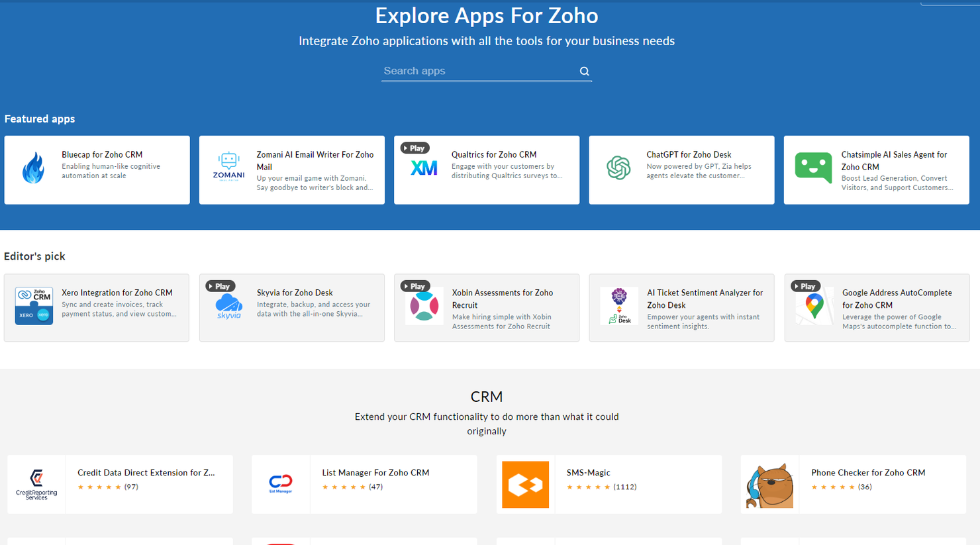This screenshot has width=980, height=545.
Task: Open the SMS-Magic orange app icon
Action: [525, 484]
